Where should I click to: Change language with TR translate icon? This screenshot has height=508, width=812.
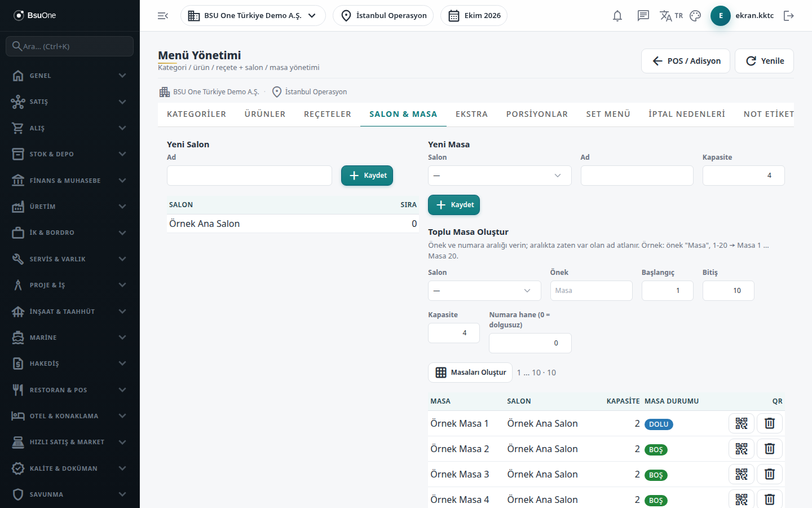(x=671, y=16)
